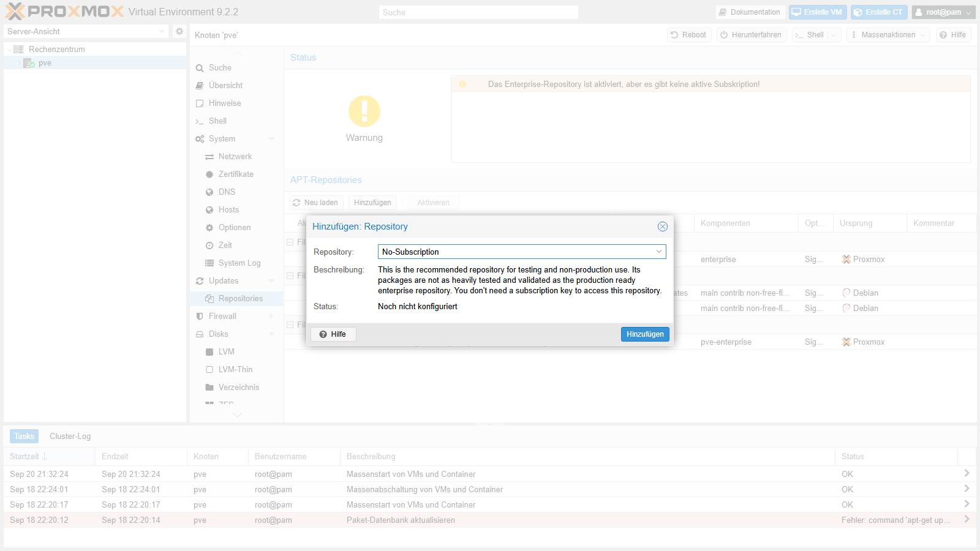980x551 pixels.
Task: Open Shell in the node side menu
Action: (236, 121)
